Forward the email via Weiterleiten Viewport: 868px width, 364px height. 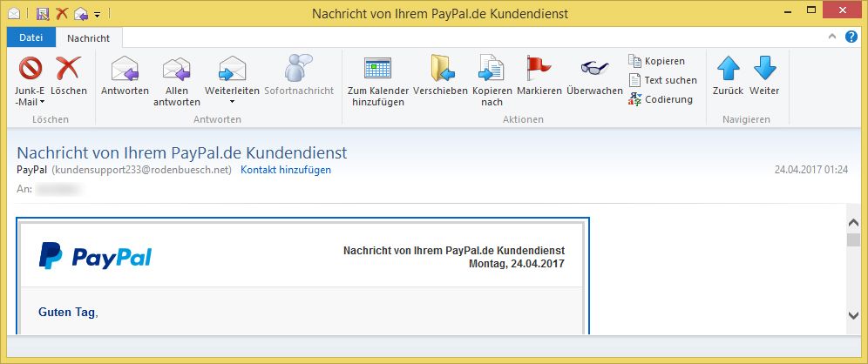[x=232, y=76]
